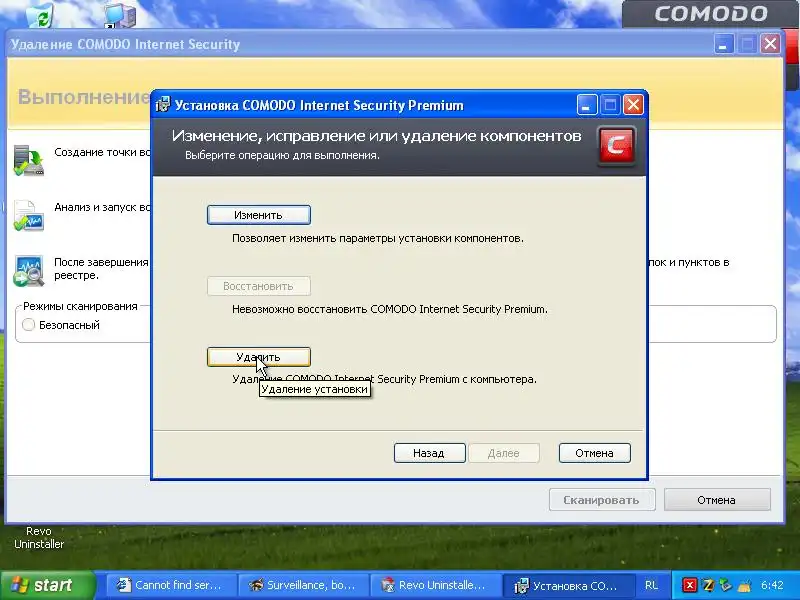This screenshot has height=600, width=800.
Task: Click the disabled Восстановить button
Action: point(259,286)
